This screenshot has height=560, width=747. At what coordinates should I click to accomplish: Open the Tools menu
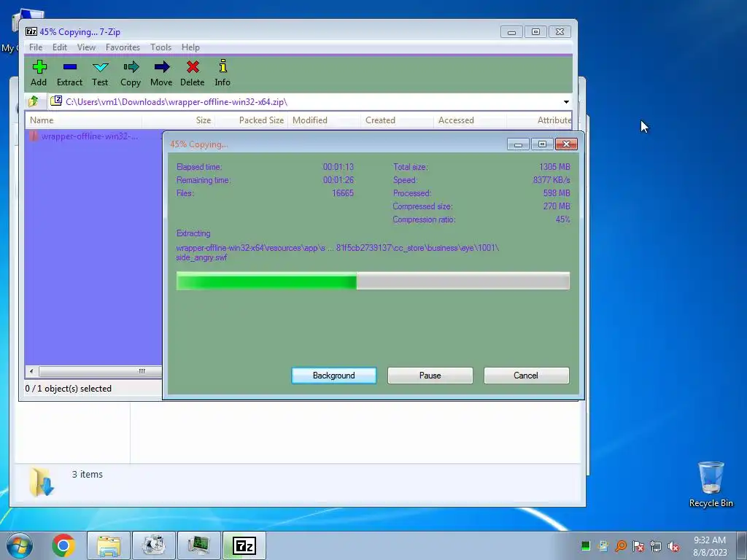click(160, 47)
